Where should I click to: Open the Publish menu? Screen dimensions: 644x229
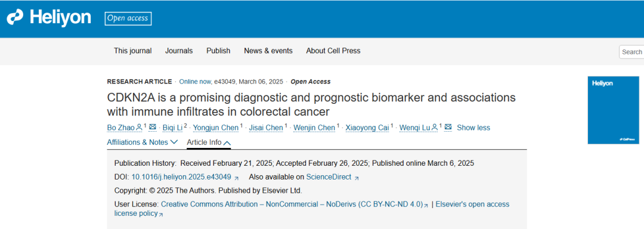[218, 51]
